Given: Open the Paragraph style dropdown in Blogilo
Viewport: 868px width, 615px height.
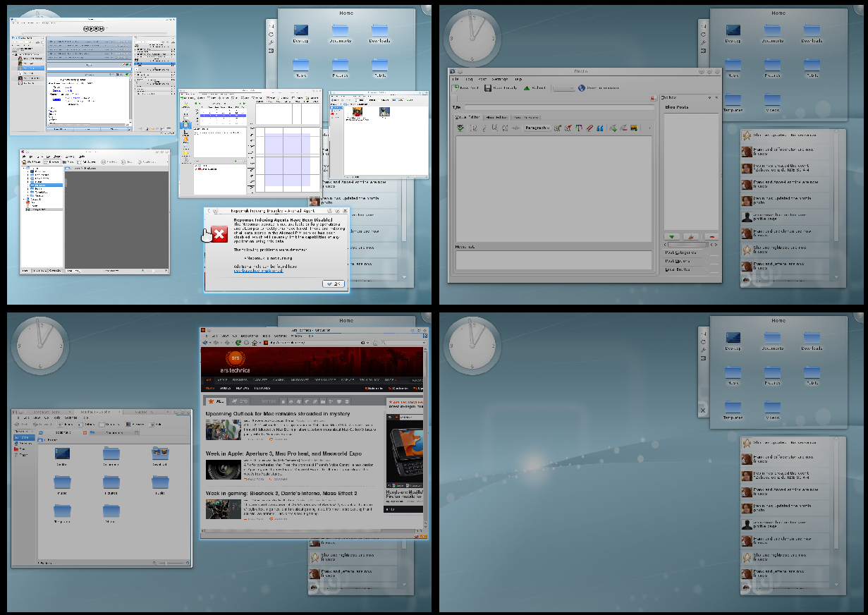Looking at the screenshot, I should 538,128.
